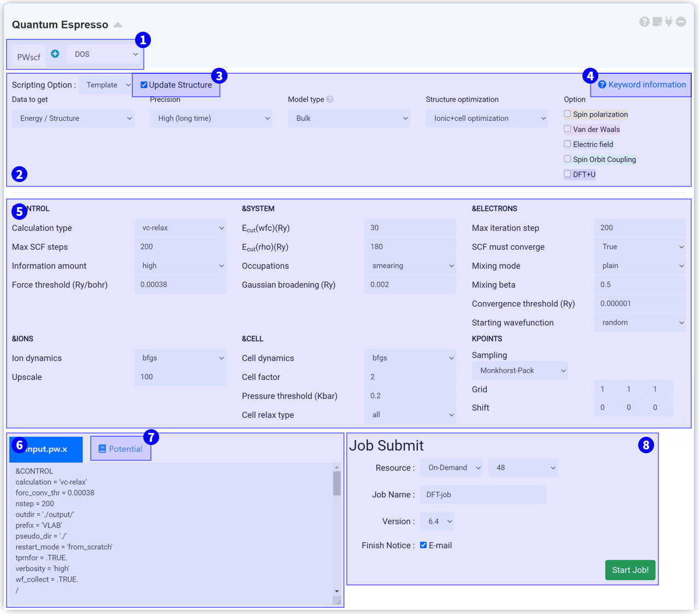Uncheck the Update Structure checkbox
This screenshot has height=615, width=700.
click(x=144, y=85)
